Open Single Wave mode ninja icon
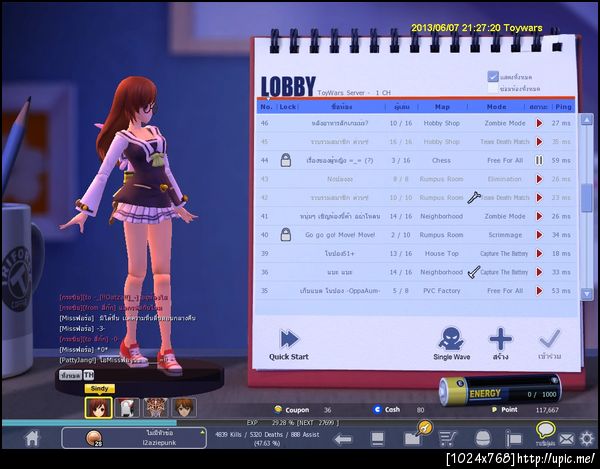 pos(451,338)
